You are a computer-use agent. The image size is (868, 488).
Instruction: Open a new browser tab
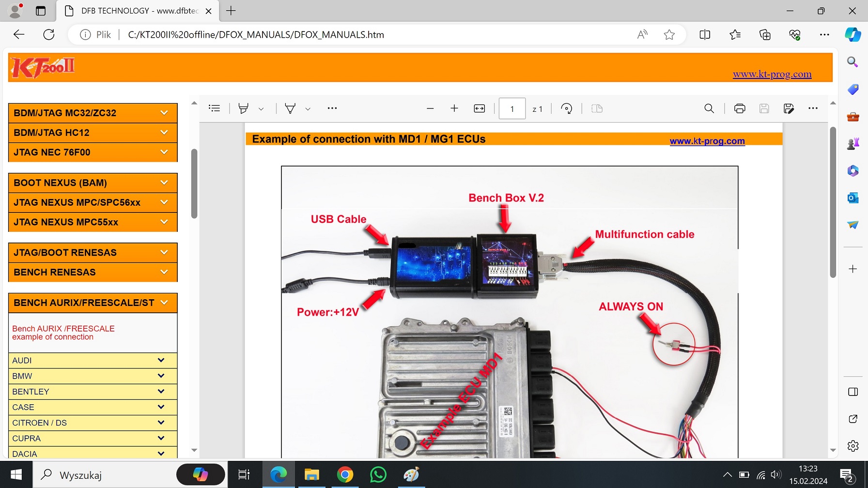231,11
